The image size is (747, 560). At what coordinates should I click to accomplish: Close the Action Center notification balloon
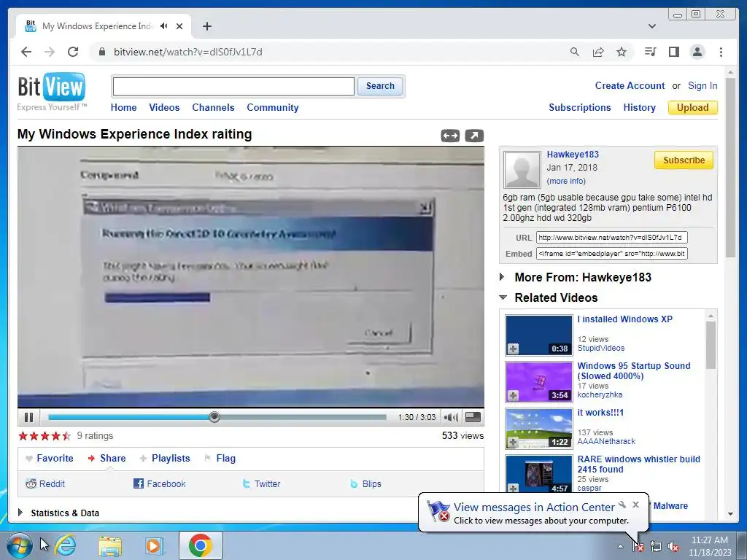(635, 505)
